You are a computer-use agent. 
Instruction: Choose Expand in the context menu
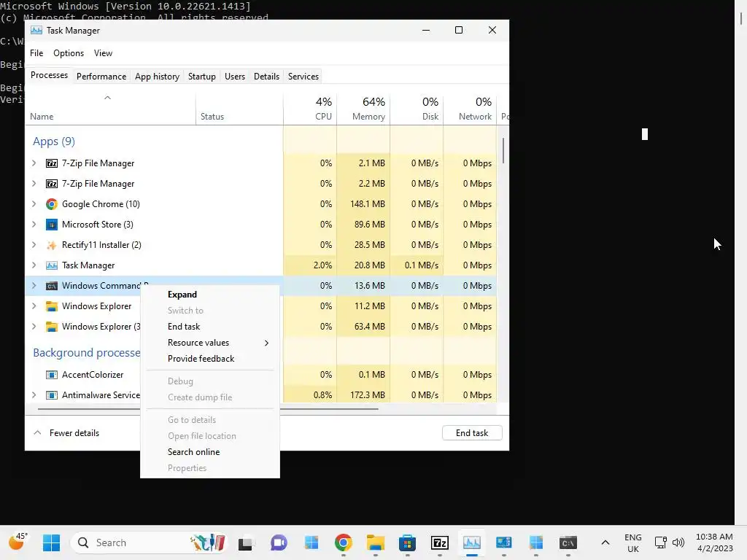pyautogui.click(x=210, y=295)
